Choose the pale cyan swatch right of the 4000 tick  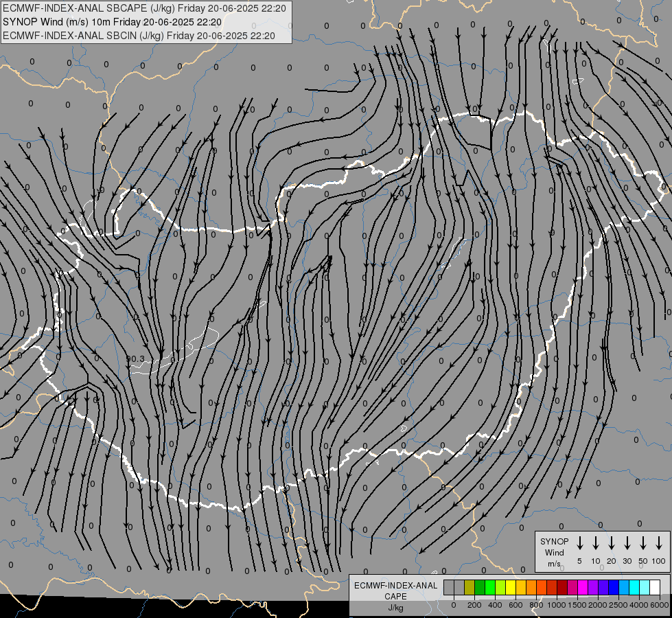click(x=645, y=587)
